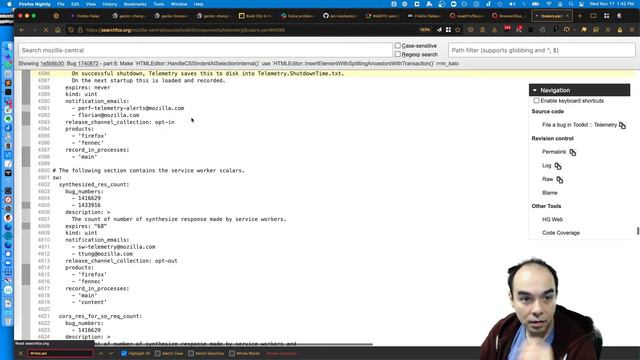Viewport: 640px width, 360px height.
Task: Open the Permalink link
Action: [554, 152]
